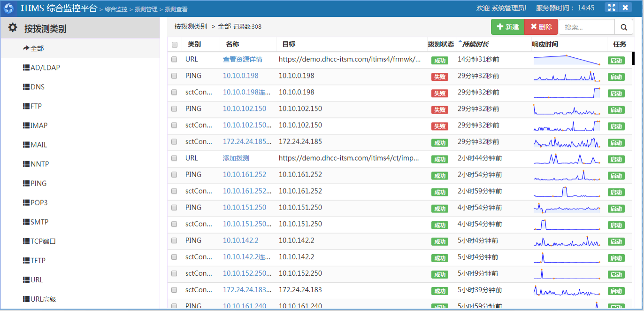Viewport: 644px width, 311px height.
Task: Click the green 新建 button
Action: (x=507, y=27)
